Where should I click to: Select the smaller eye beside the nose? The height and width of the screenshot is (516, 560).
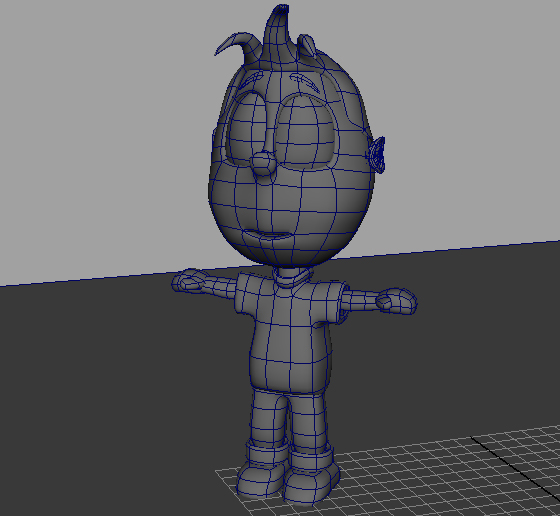pyautogui.click(x=246, y=126)
